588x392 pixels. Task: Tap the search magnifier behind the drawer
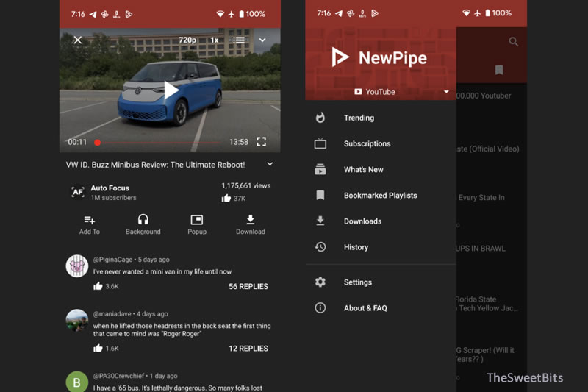pos(513,42)
